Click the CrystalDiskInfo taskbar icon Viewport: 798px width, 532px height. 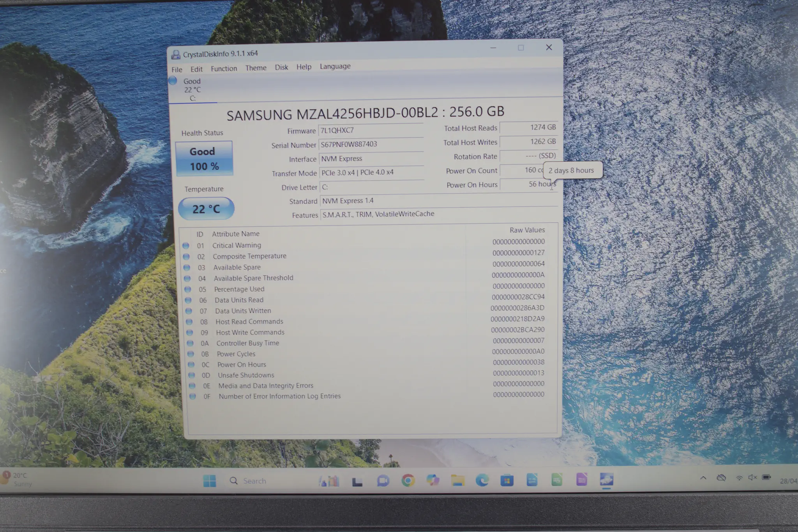point(607,479)
